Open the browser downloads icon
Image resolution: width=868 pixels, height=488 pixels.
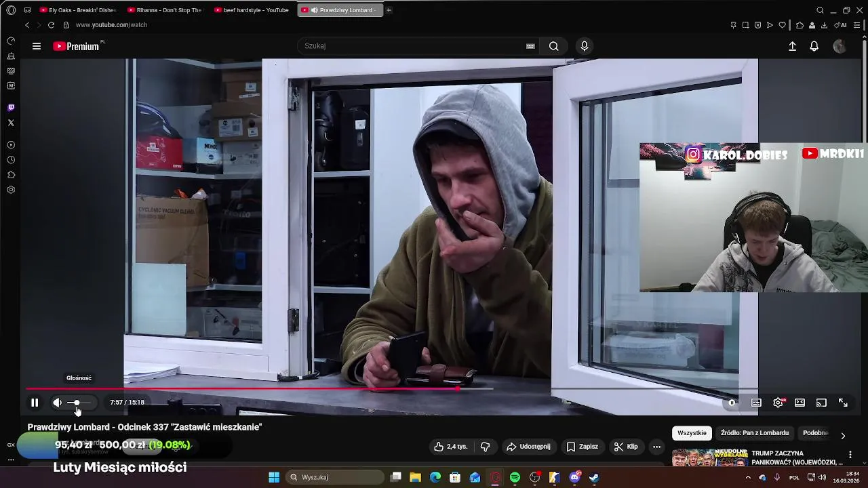(824, 25)
